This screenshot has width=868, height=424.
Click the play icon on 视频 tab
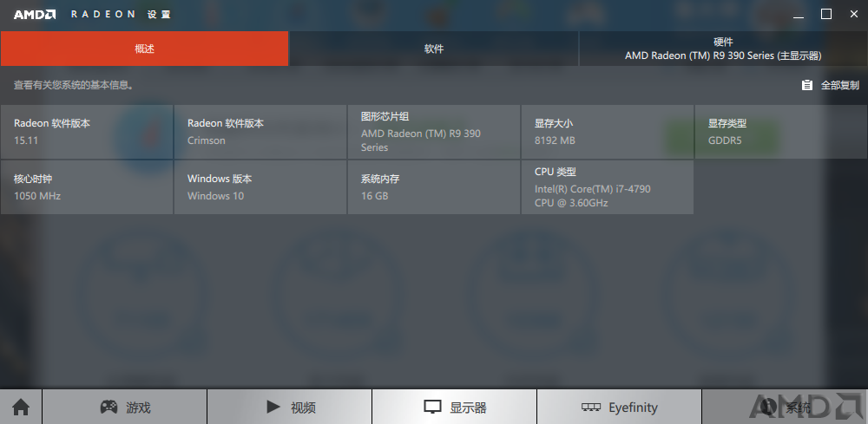(x=273, y=408)
